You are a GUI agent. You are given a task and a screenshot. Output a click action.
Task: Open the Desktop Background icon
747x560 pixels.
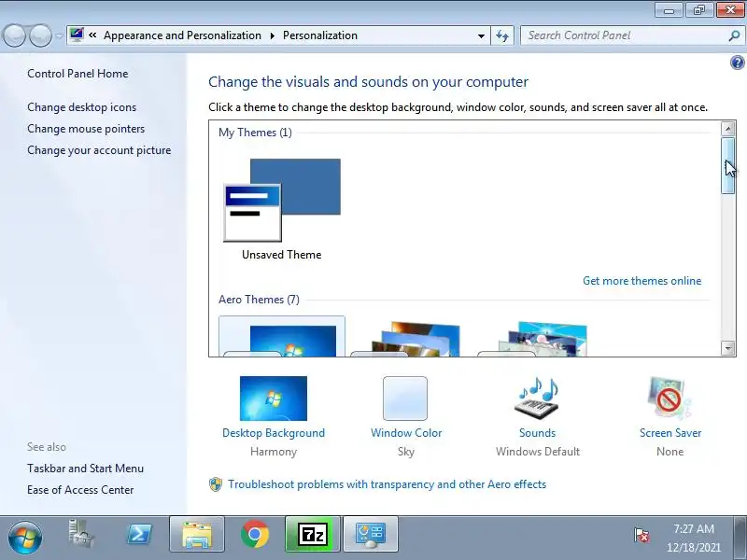pos(274,399)
